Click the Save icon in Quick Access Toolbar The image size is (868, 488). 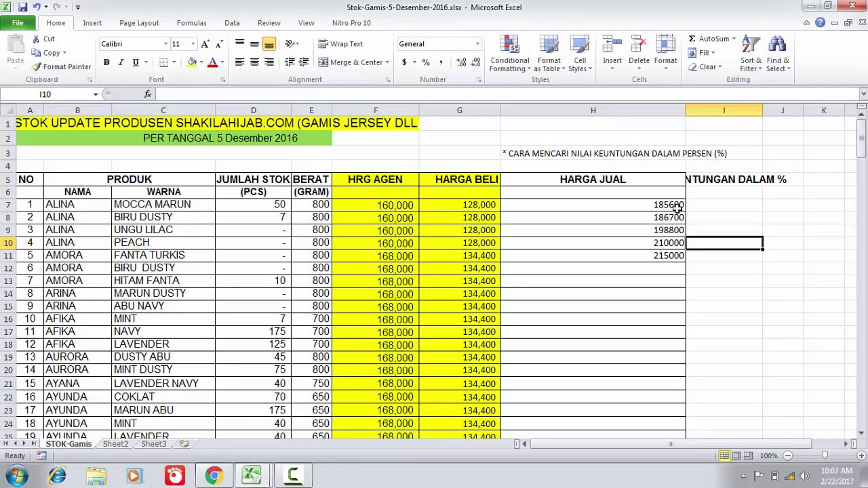[22, 7]
